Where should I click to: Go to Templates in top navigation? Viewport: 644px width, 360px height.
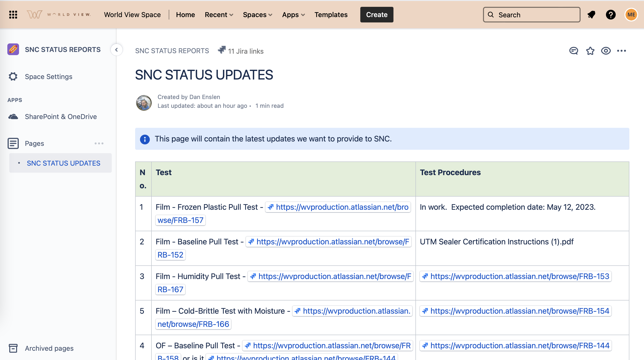331,15
